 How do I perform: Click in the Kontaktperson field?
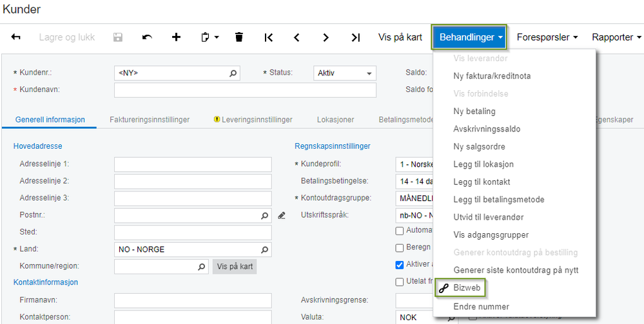click(193, 318)
